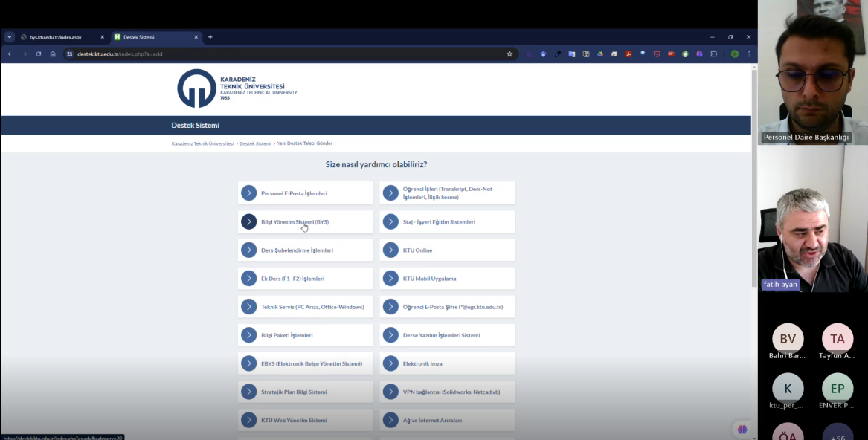
Task: Click the arrow icon beside Elektronik imza
Action: tap(390, 363)
